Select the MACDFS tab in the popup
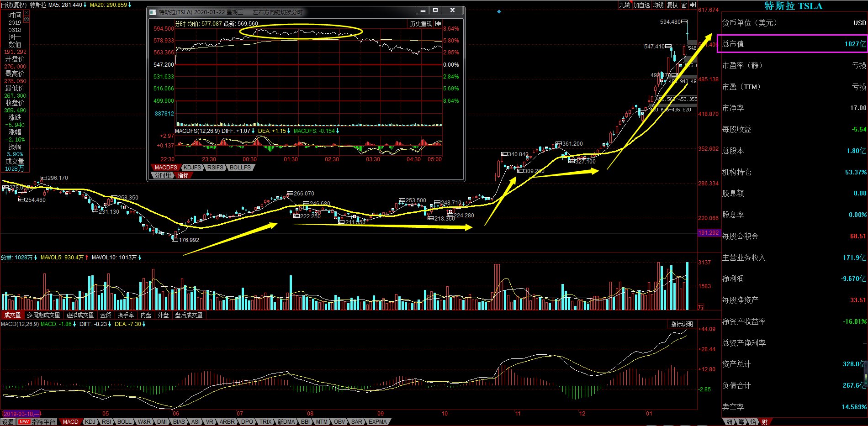This screenshot has height=426, width=868. point(166,168)
